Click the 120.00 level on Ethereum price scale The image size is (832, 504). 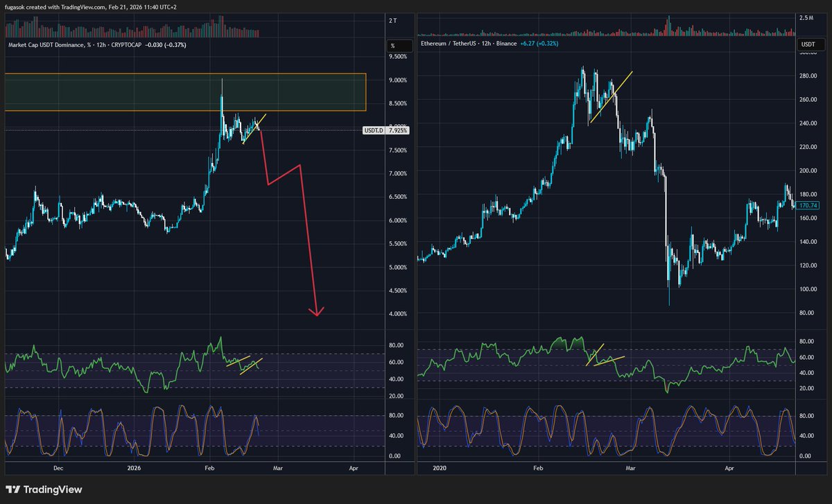[x=808, y=266]
